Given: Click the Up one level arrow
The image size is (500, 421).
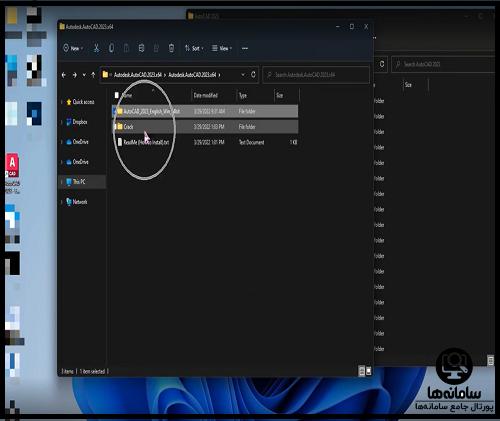Looking at the screenshot, I should pos(93,75).
